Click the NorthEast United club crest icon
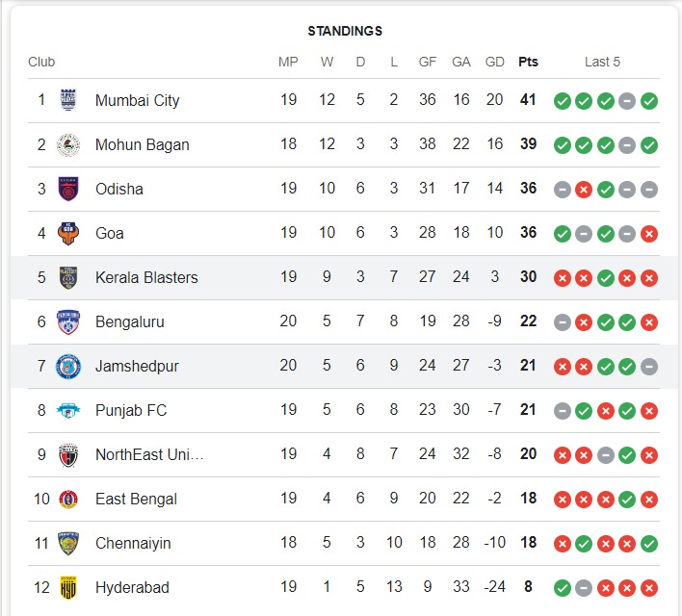682x616 pixels. 68,454
